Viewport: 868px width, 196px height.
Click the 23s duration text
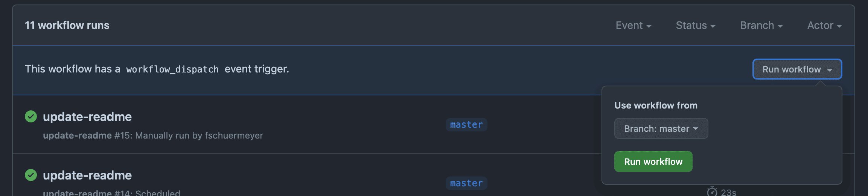[728, 192]
